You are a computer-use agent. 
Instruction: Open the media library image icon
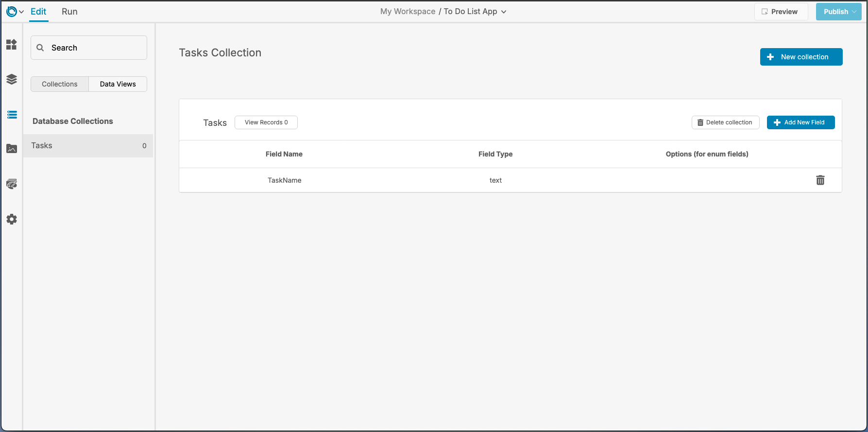click(12, 149)
